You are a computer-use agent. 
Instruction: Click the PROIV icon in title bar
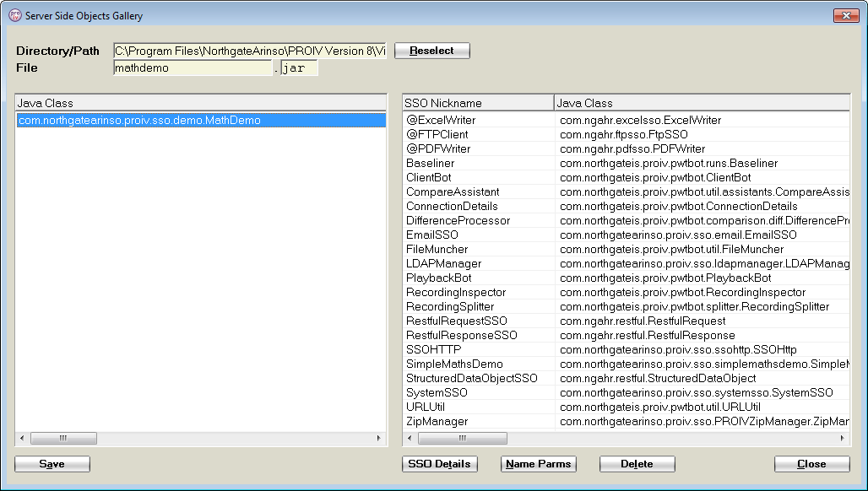15,15
